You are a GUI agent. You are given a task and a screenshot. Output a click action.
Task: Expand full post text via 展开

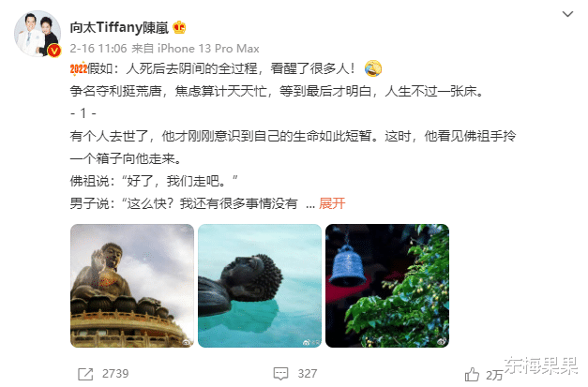pos(332,203)
